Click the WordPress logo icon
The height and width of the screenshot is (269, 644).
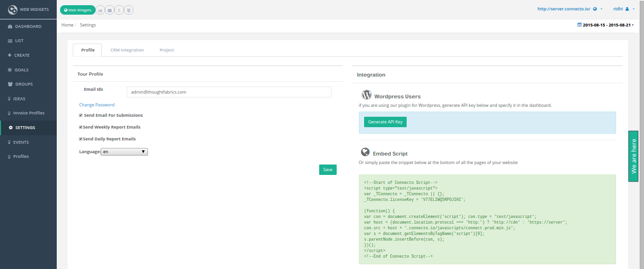click(x=366, y=95)
